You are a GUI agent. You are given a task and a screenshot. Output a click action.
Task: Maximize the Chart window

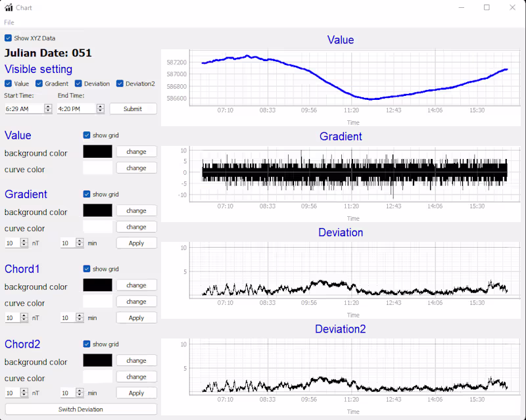[487, 7]
